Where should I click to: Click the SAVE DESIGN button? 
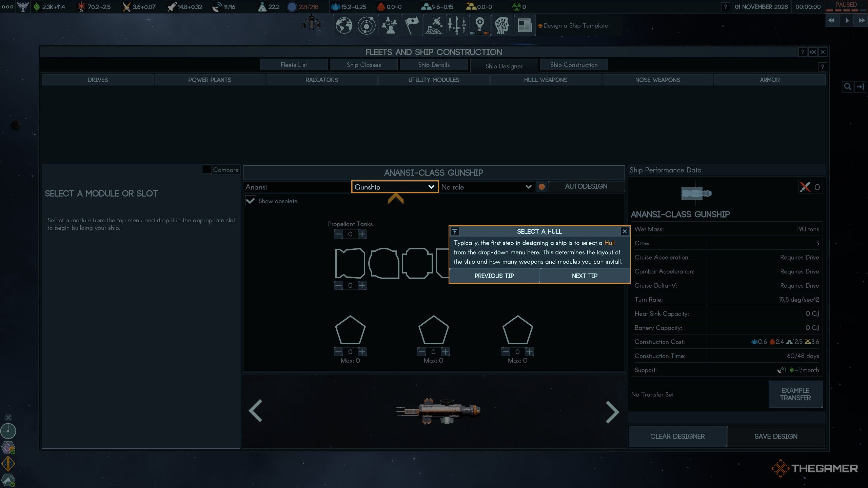(x=776, y=436)
